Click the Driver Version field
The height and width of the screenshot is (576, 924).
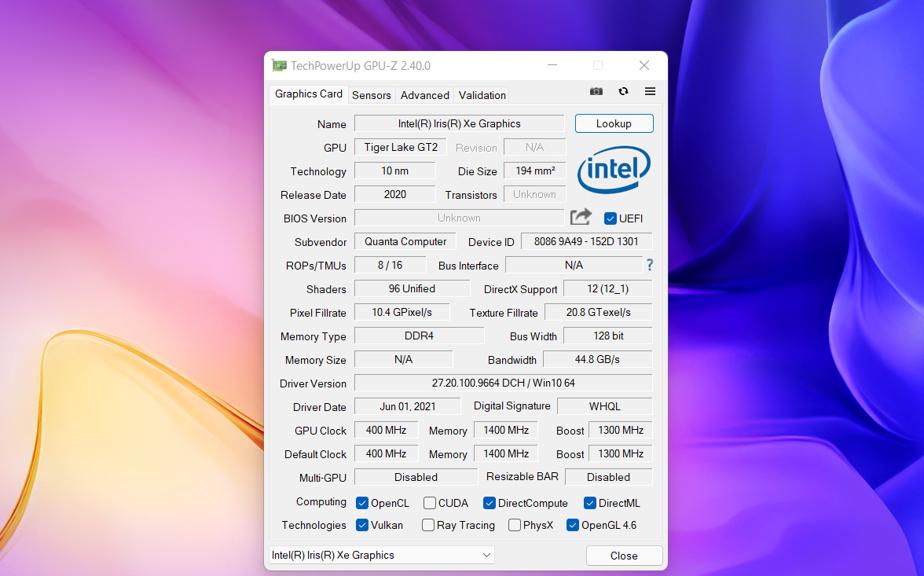(503, 383)
